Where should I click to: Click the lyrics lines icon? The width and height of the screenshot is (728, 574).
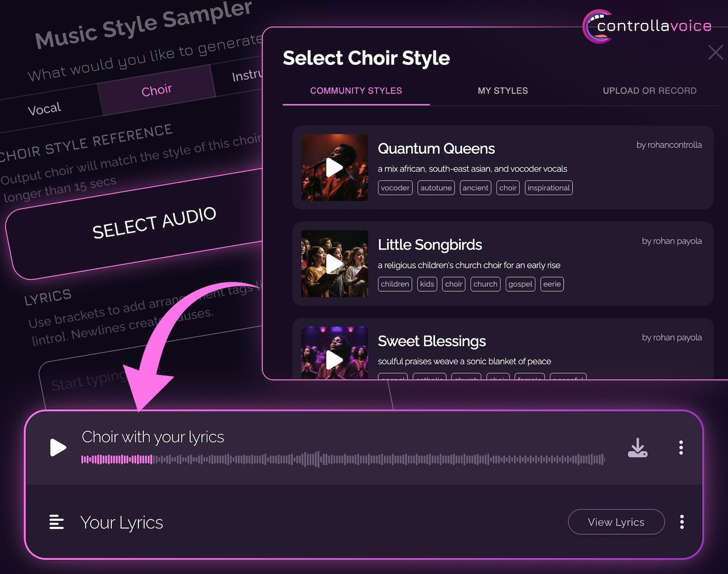point(56,522)
